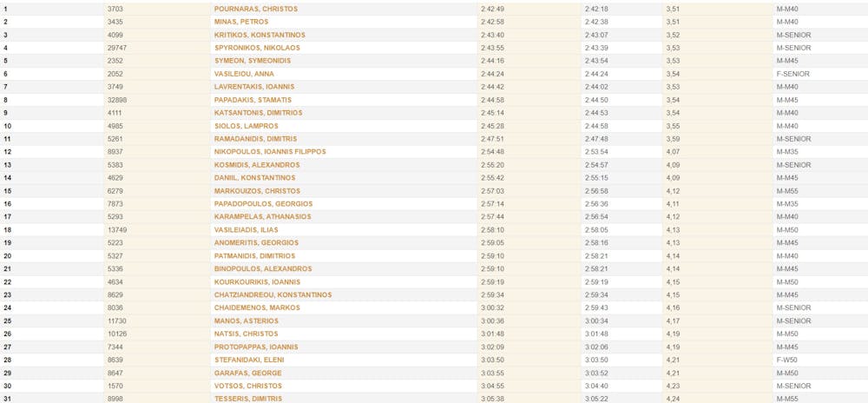Open runner Pournaras, Christos result
Viewport: 868px width, 403px height.
coord(256,9)
